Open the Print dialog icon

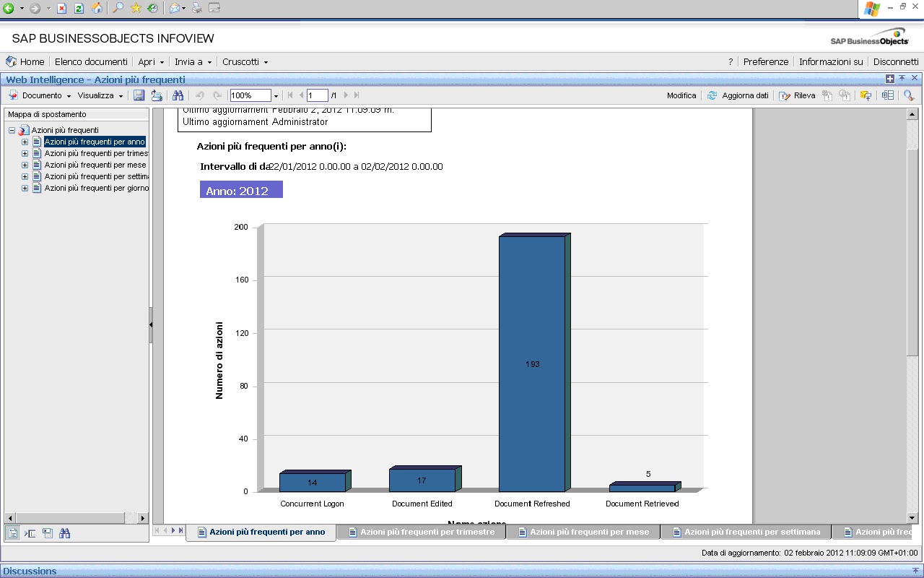click(157, 95)
